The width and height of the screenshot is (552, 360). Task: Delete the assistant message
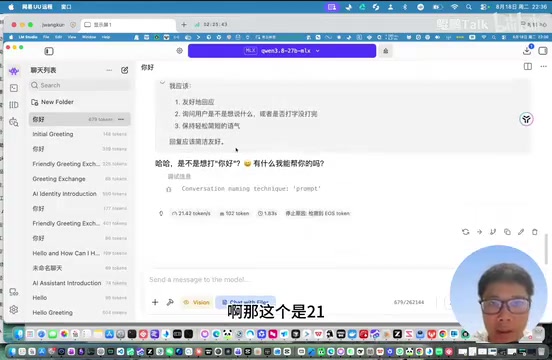coord(535,232)
